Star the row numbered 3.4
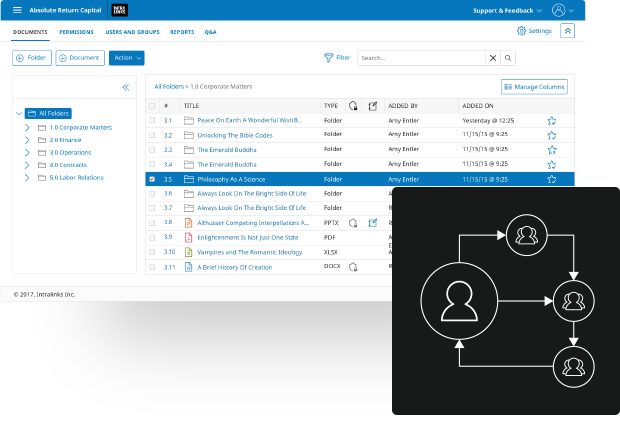This screenshot has height=440, width=620. pyautogui.click(x=552, y=164)
